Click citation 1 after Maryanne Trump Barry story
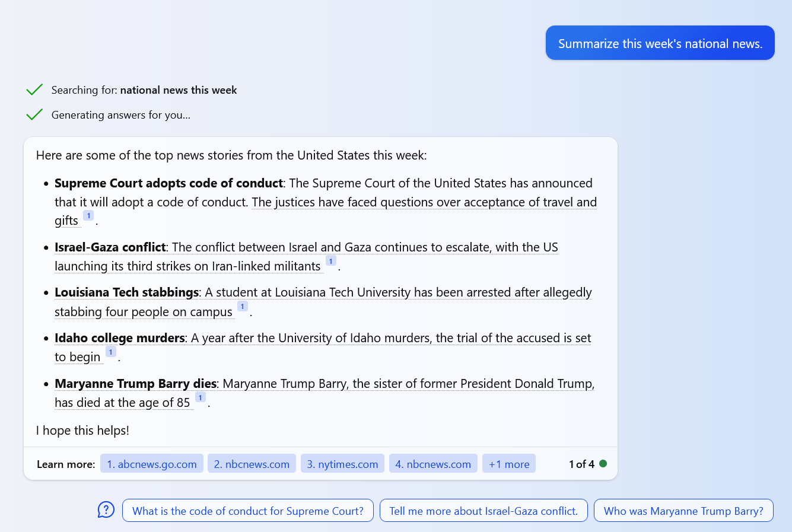The height and width of the screenshot is (532, 792). pyautogui.click(x=201, y=398)
